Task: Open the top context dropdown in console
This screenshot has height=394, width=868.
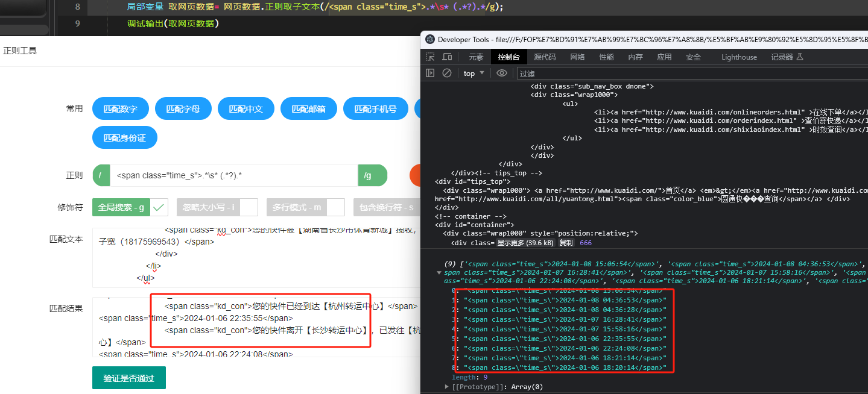Action: 474,73
